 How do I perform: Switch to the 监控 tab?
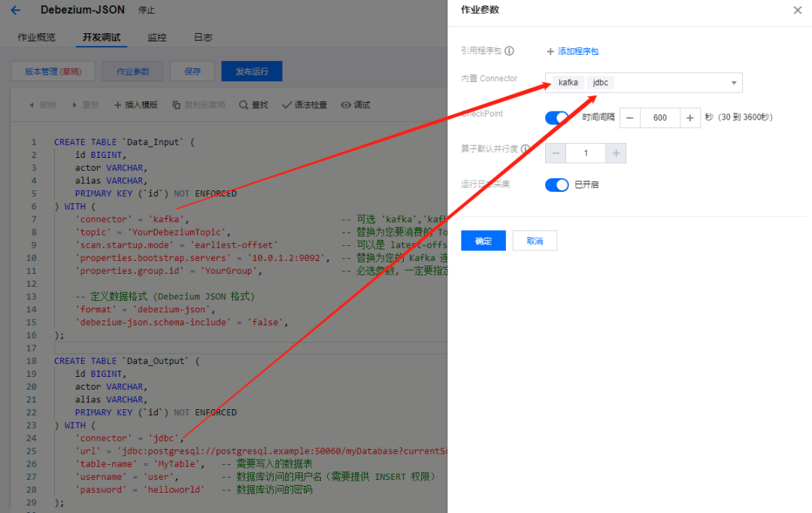(157, 38)
